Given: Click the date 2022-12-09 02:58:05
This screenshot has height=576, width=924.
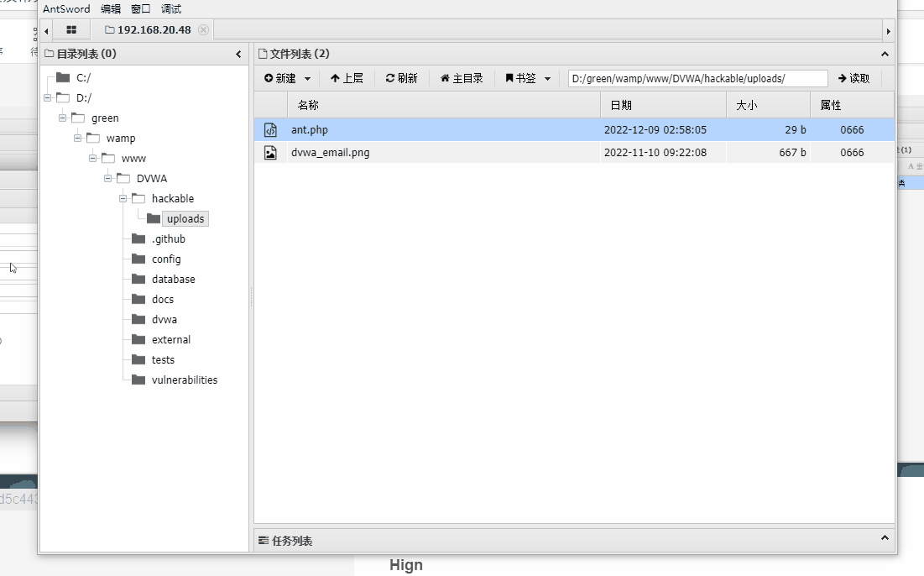Looking at the screenshot, I should click(655, 129).
